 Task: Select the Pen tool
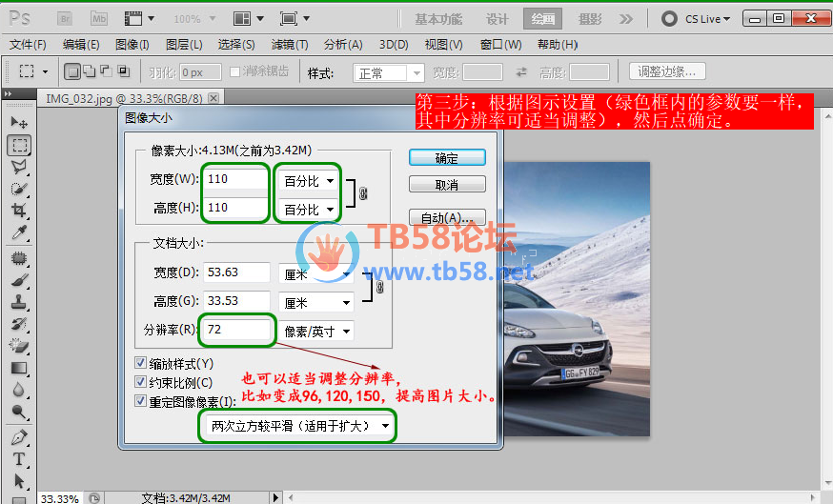(x=19, y=437)
